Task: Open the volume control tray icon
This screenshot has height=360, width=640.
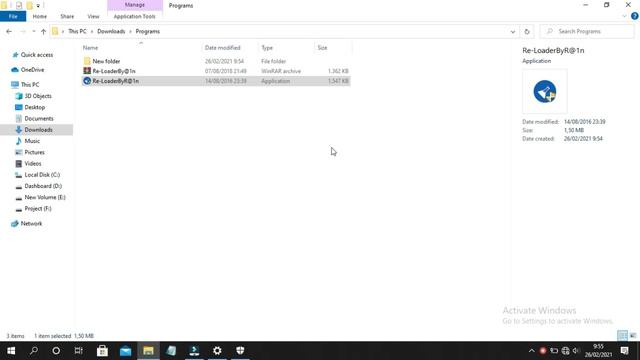Action: (x=576, y=351)
